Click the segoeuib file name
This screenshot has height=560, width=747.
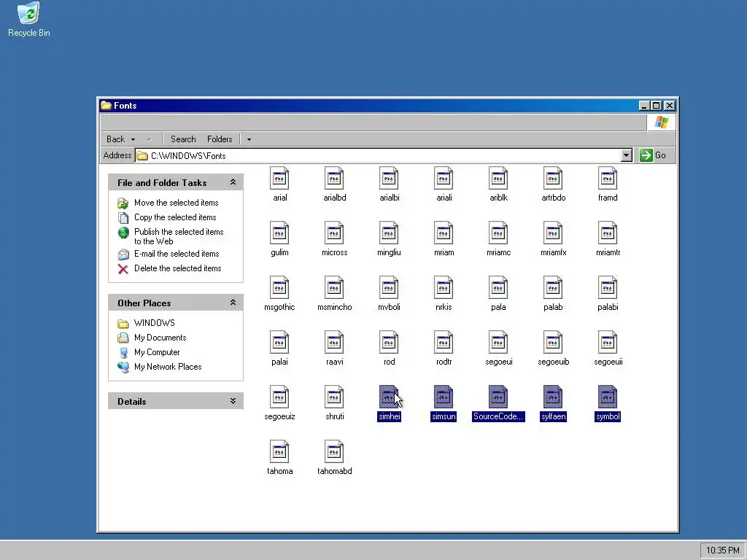(x=553, y=362)
